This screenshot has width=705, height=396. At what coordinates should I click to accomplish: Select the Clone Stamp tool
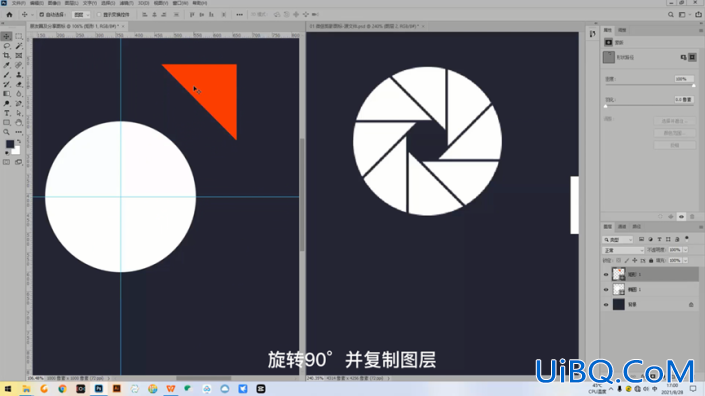18,75
